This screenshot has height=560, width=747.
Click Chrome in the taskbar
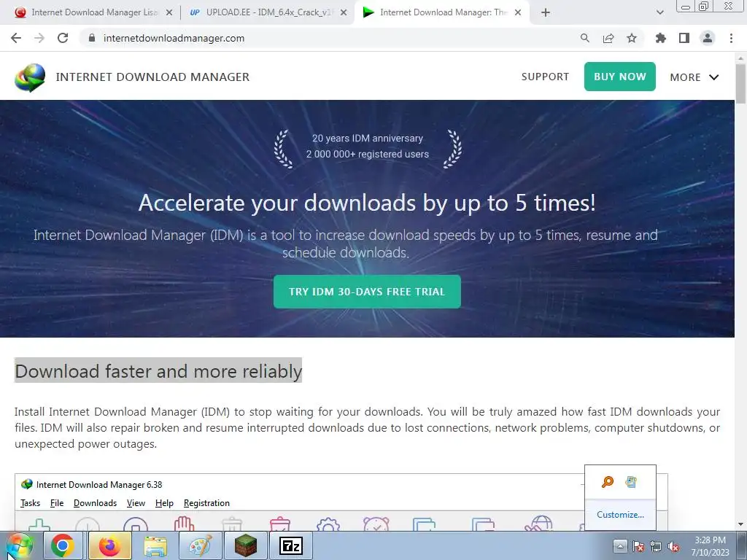click(63, 545)
